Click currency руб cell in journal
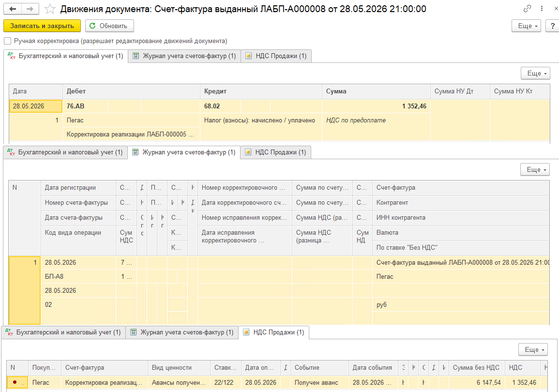559x392 pixels. (x=461, y=305)
